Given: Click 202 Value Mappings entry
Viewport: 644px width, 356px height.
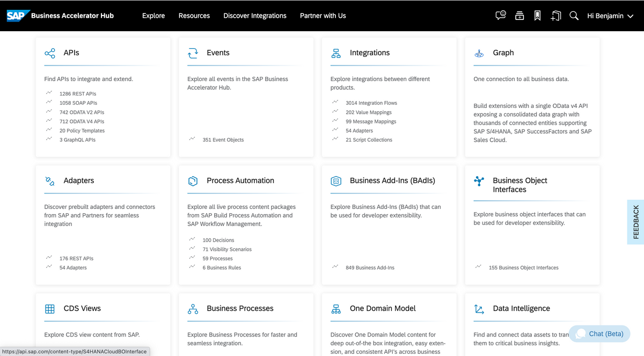Looking at the screenshot, I should click(x=369, y=112).
